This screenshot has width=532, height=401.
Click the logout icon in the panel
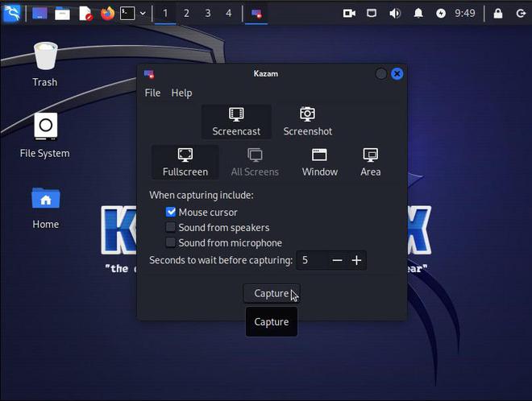click(x=521, y=14)
